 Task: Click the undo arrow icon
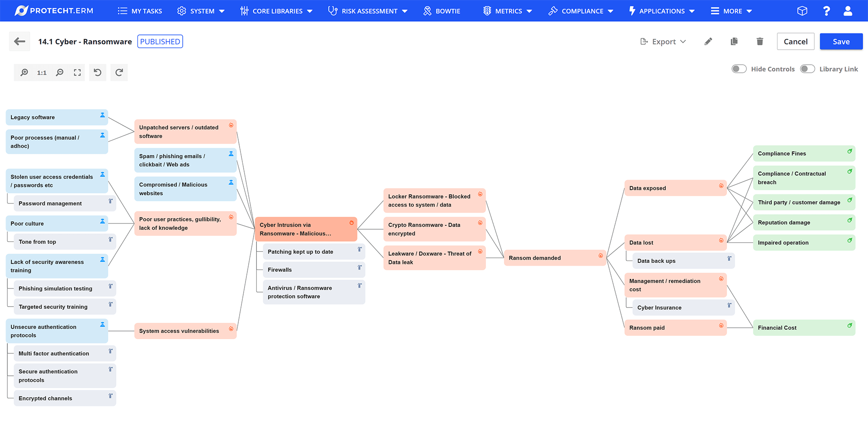click(x=98, y=72)
